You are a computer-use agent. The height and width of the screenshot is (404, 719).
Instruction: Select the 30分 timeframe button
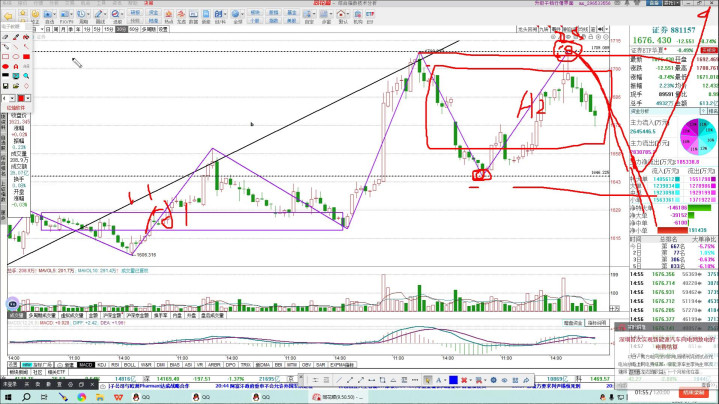121,29
